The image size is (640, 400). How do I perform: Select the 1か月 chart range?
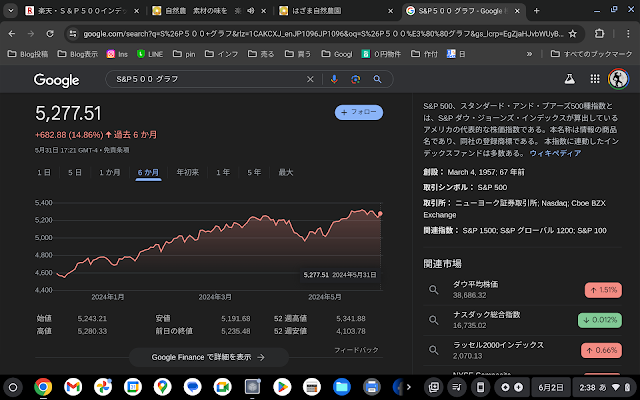point(109,172)
